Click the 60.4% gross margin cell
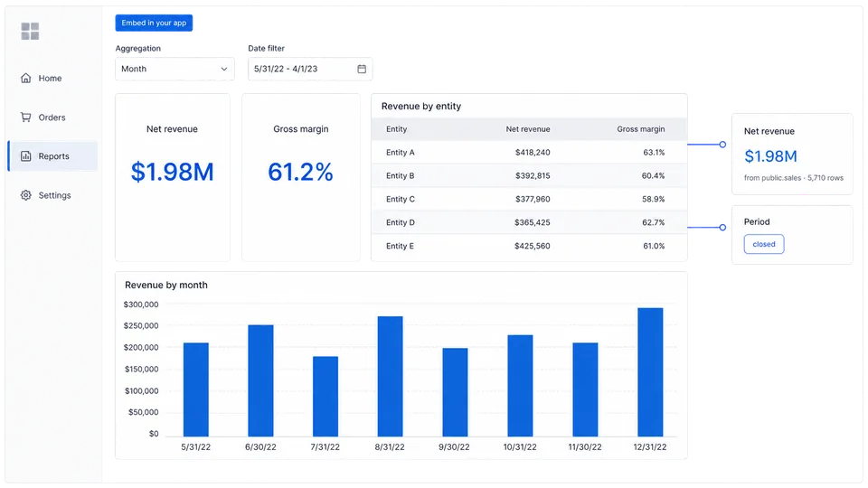 point(653,175)
